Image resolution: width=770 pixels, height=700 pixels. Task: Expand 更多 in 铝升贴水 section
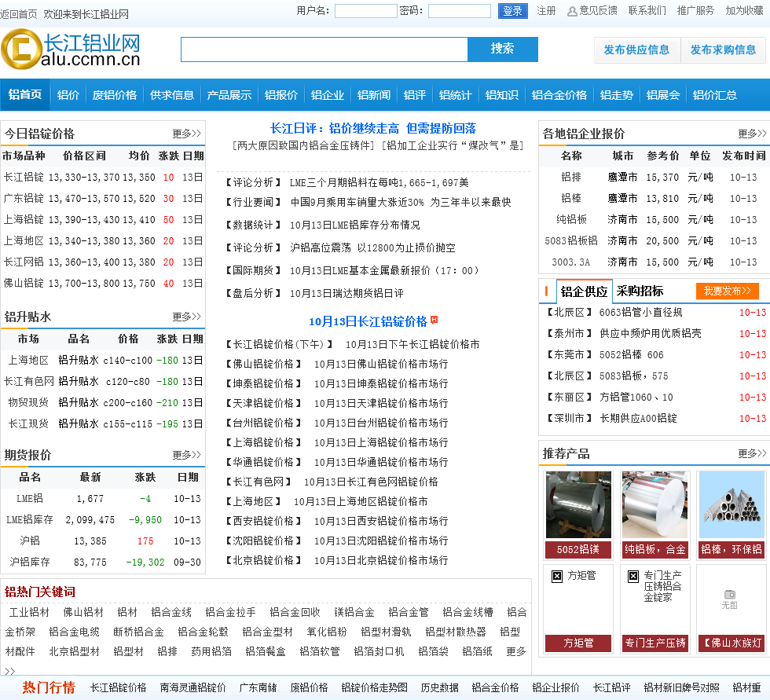[x=186, y=317]
